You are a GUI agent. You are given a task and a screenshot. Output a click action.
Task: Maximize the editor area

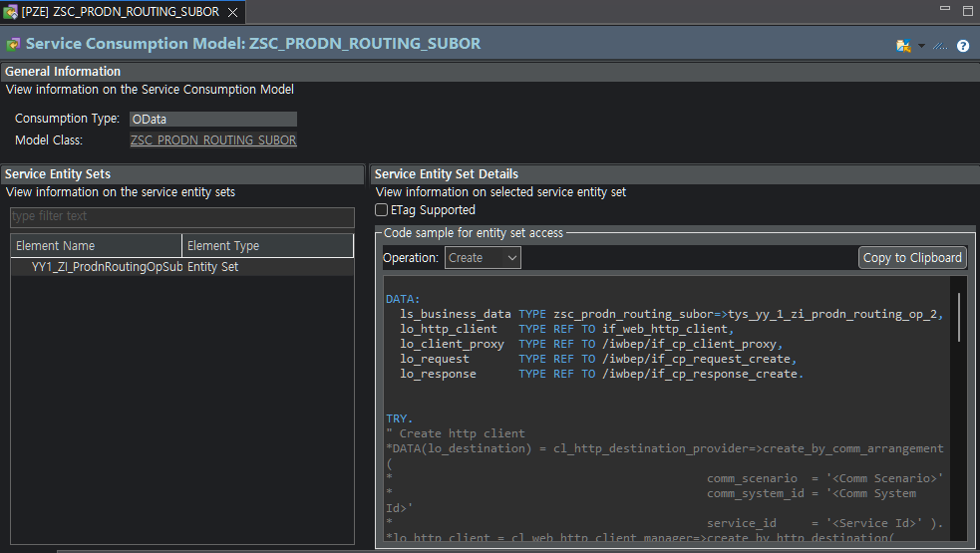click(x=968, y=11)
